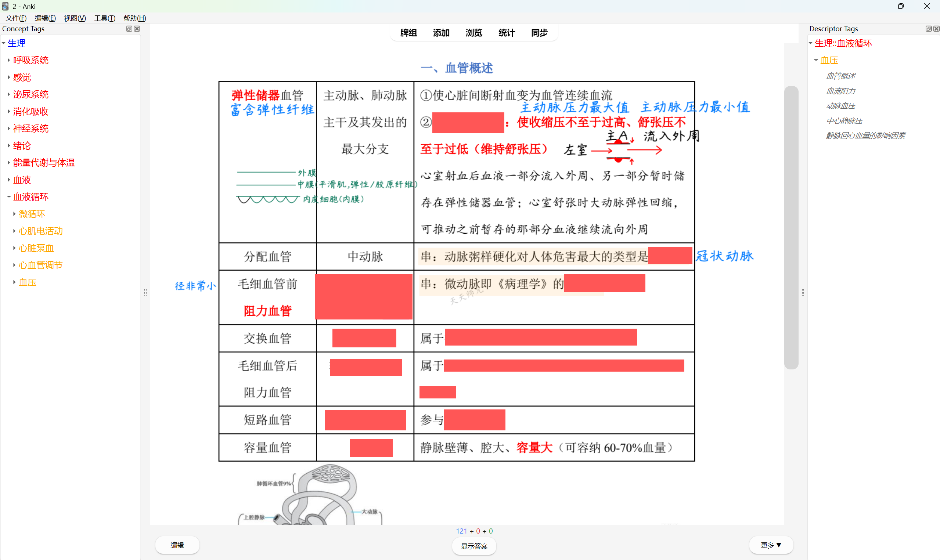The height and width of the screenshot is (560, 940).
Task: Expand the 血压 subtag in Concept Tags
Action: [14, 282]
